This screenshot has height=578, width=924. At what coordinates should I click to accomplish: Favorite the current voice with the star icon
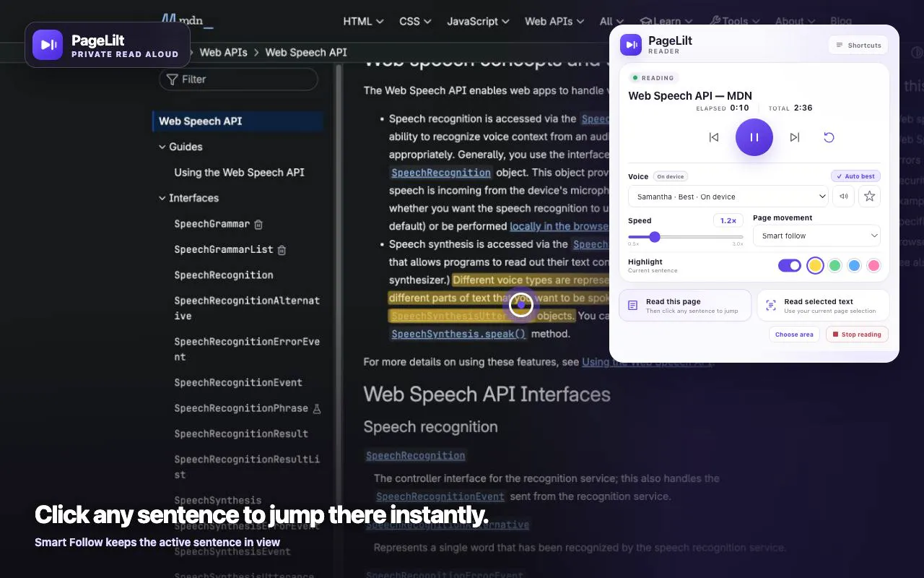pyautogui.click(x=869, y=197)
